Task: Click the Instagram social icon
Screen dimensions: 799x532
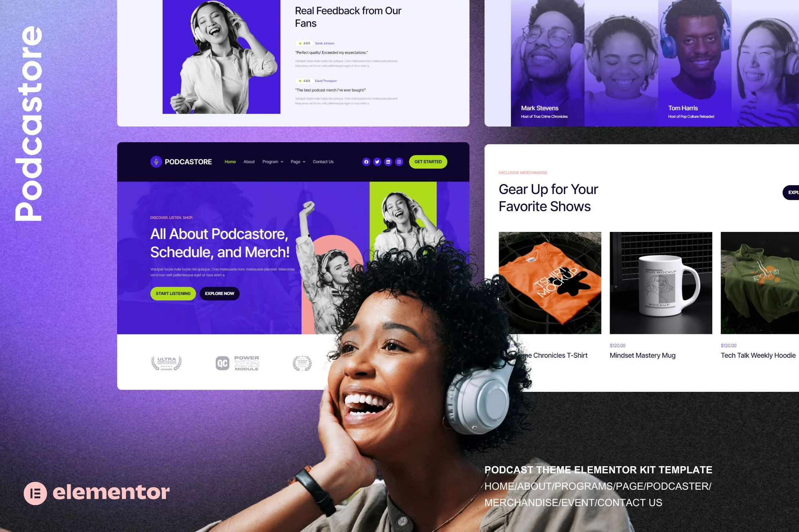Action: coord(399,161)
